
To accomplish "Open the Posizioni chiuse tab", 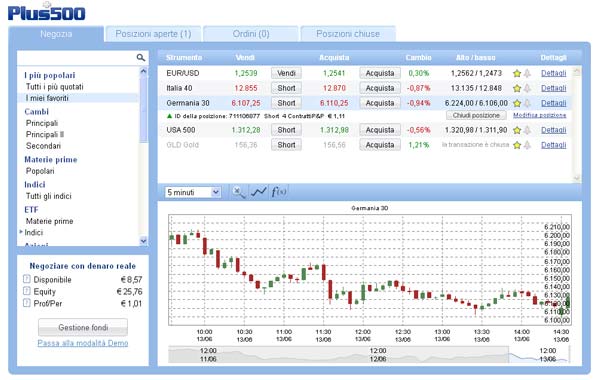I will tap(348, 34).
